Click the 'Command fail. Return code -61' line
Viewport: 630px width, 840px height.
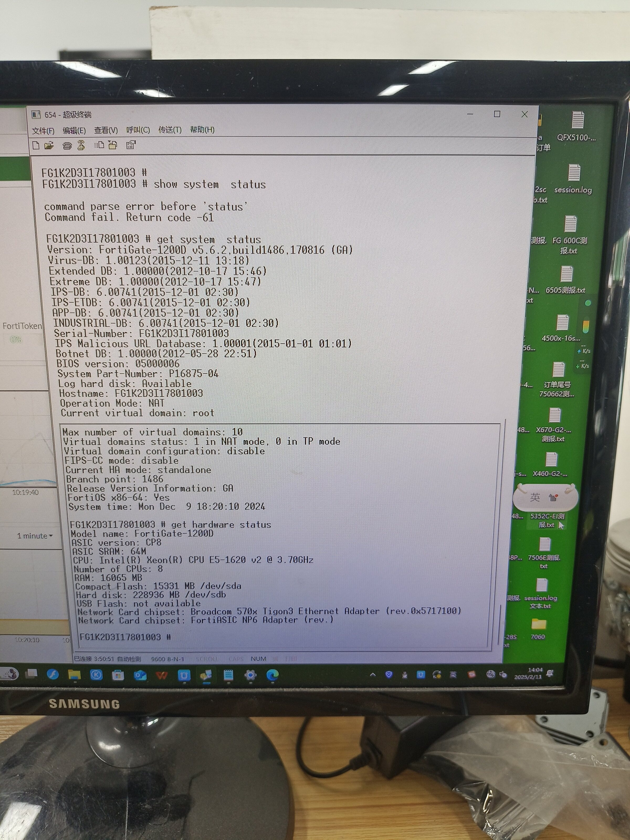(x=129, y=217)
